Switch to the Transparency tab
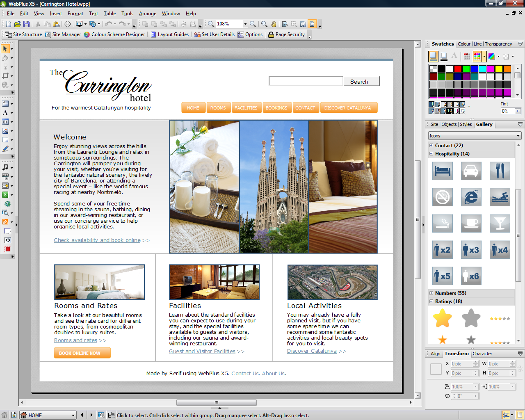 click(498, 44)
